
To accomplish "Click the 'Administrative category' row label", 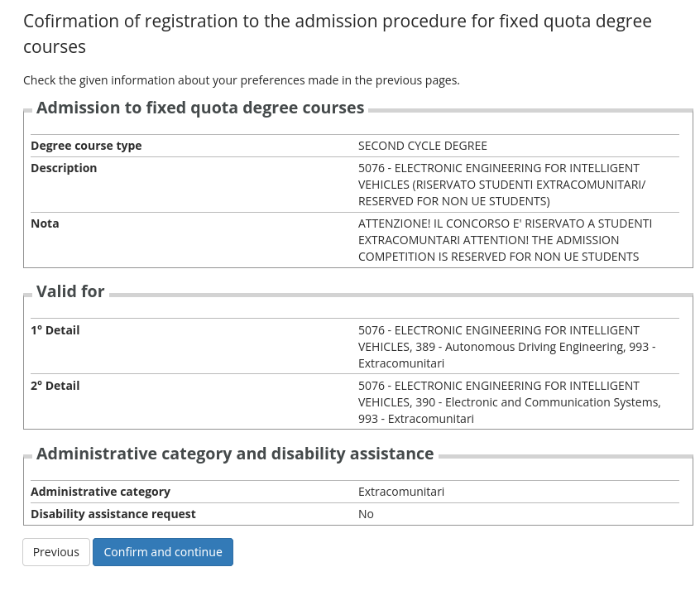I will coord(100,492).
